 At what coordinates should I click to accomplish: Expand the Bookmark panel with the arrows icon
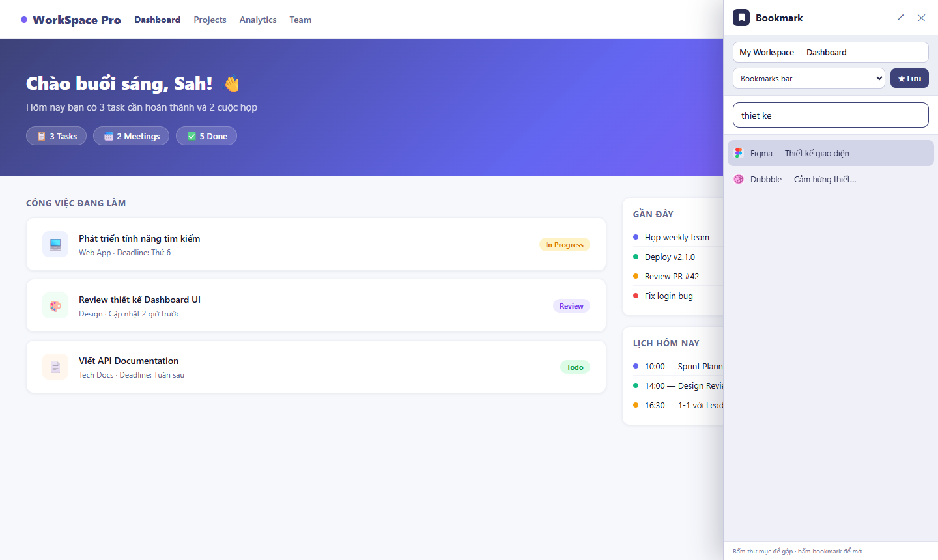tap(901, 18)
